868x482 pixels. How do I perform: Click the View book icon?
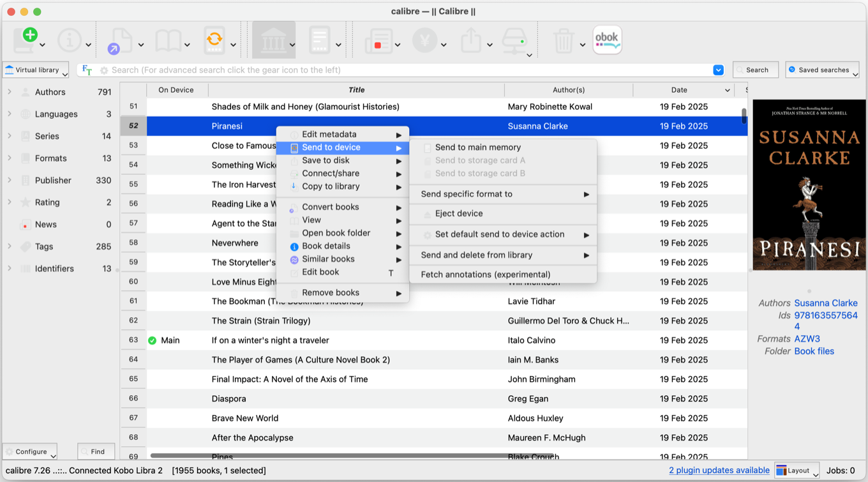pos(168,40)
